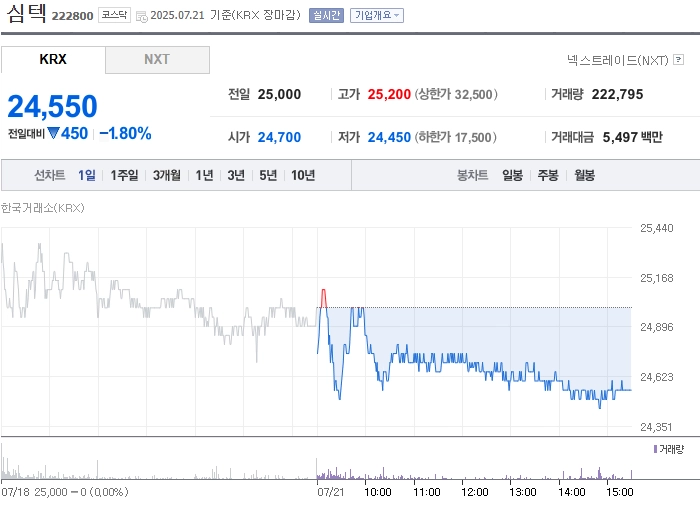Show the 일봉 candlestick chart
The height and width of the screenshot is (505, 700).
point(512,175)
